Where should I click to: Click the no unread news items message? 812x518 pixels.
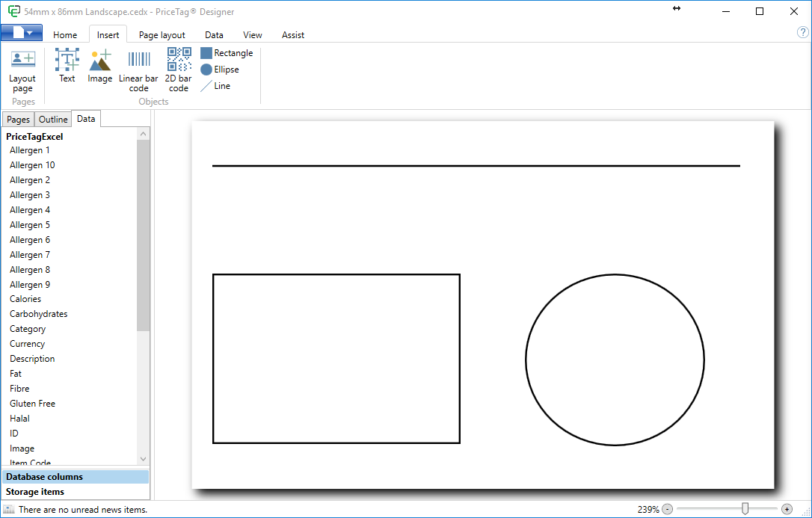(83, 509)
